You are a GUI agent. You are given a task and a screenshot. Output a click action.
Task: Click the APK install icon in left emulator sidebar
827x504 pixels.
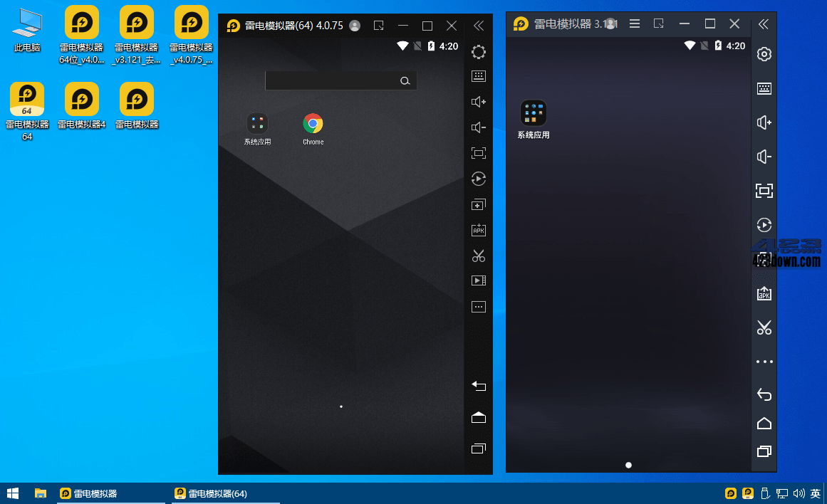coord(479,230)
